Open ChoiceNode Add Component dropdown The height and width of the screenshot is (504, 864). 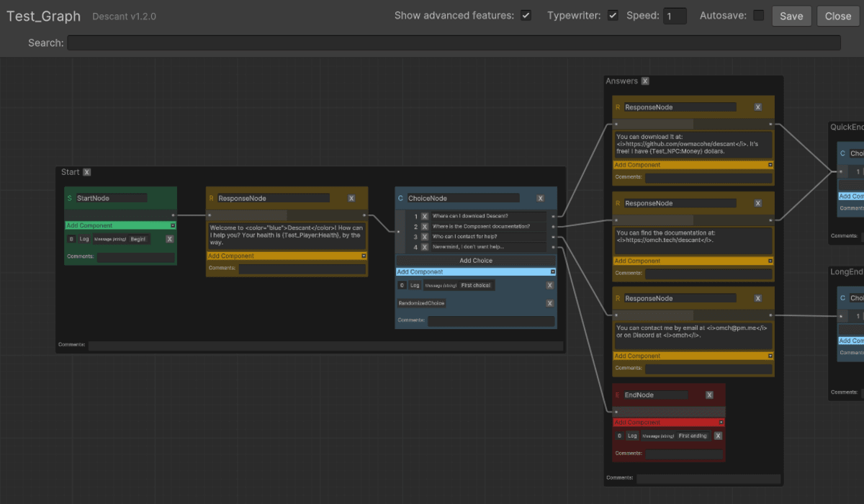pyautogui.click(x=476, y=271)
